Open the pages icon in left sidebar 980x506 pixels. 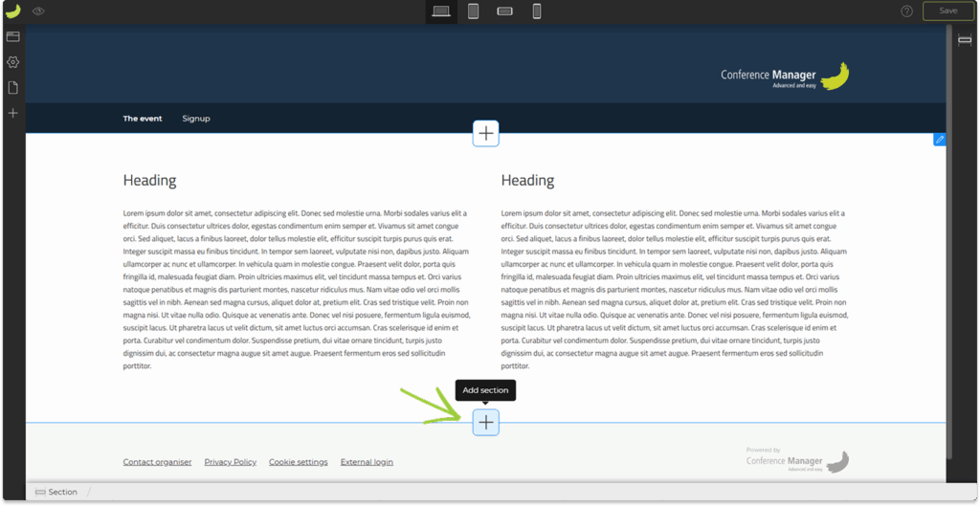point(13,88)
